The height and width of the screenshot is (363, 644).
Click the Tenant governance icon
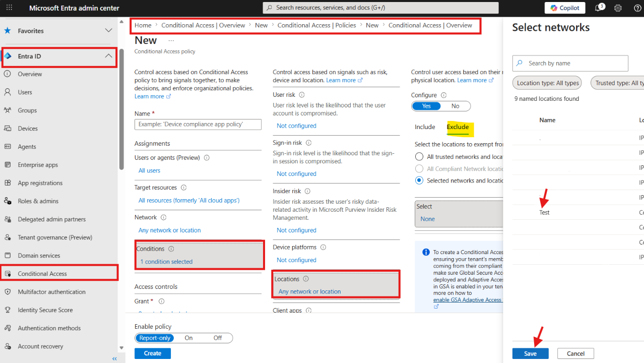(8, 237)
